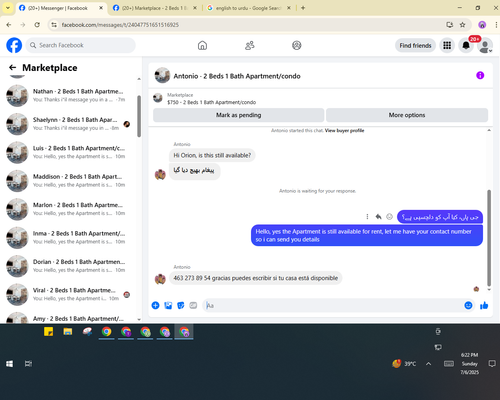
Task: Click 'Hi Orion, is this still available?' message
Action: coord(212,155)
